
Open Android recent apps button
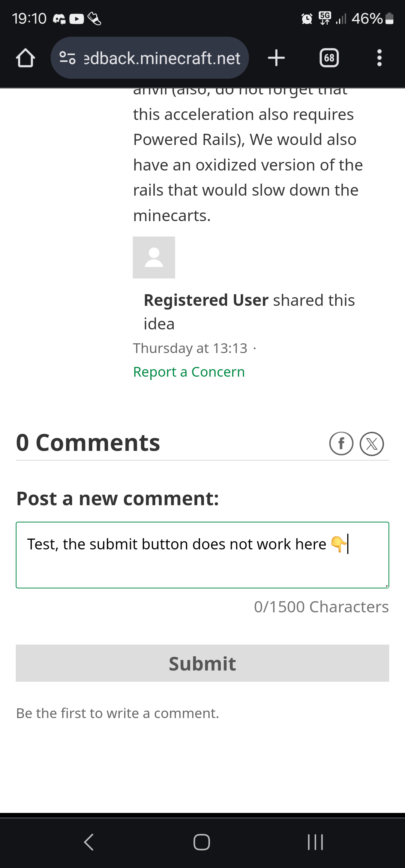click(315, 842)
